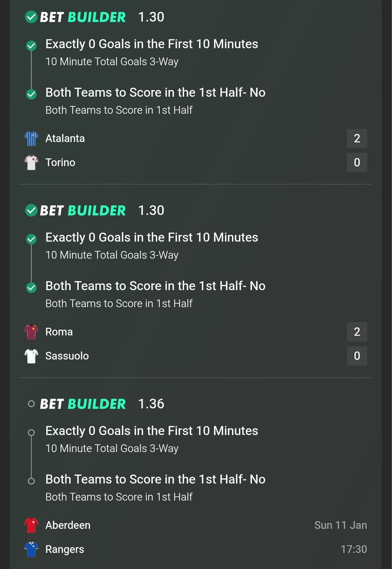Viewport: 392px width, 569px height.
Task: Click the Torino white jersey icon
Action: coord(31,163)
